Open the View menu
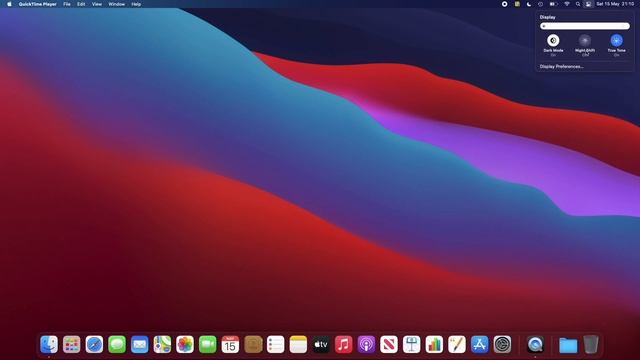Image resolution: width=640 pixels, height=360 pixels. [x=97, y=4]
